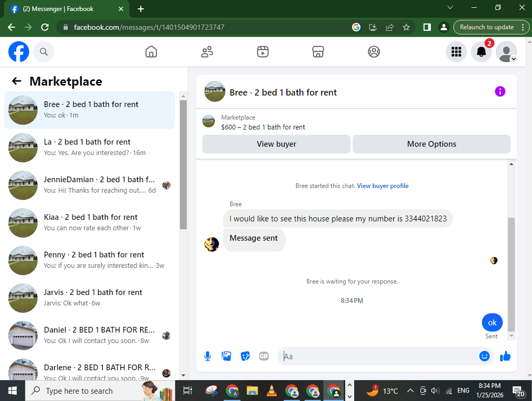Click the Bree chat header title
The width and height of the screenshot is (532, 401).
click(283, 92)
